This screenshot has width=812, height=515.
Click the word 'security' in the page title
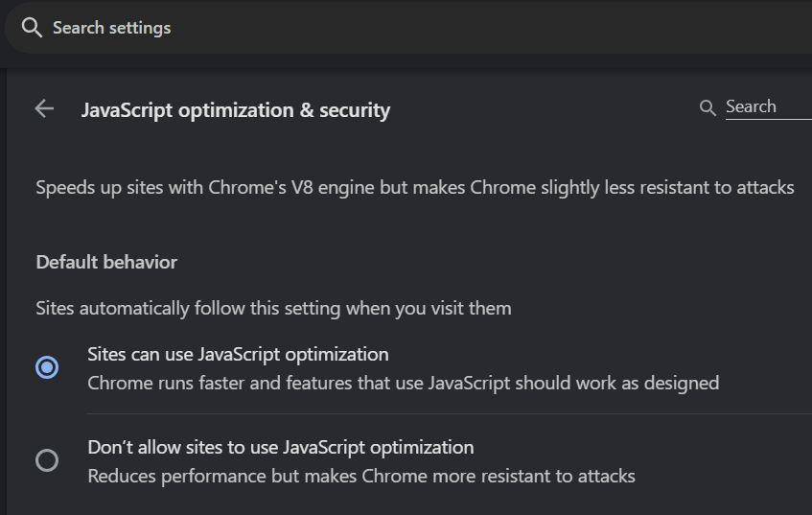355,110
